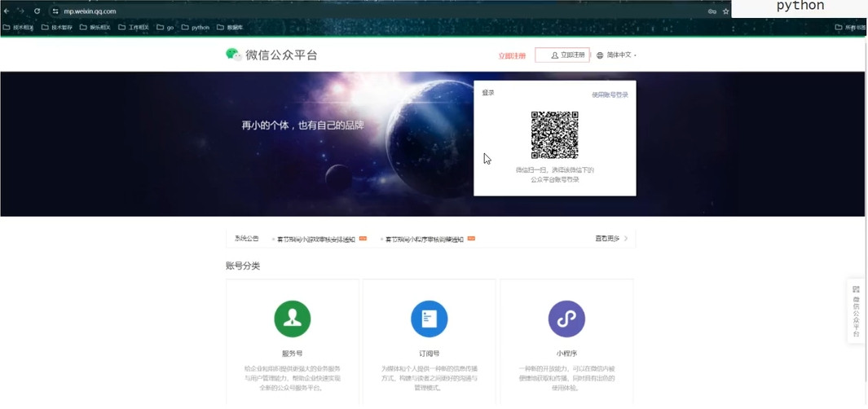Click the scan-to-login instruction below QR code

(555, 175)
